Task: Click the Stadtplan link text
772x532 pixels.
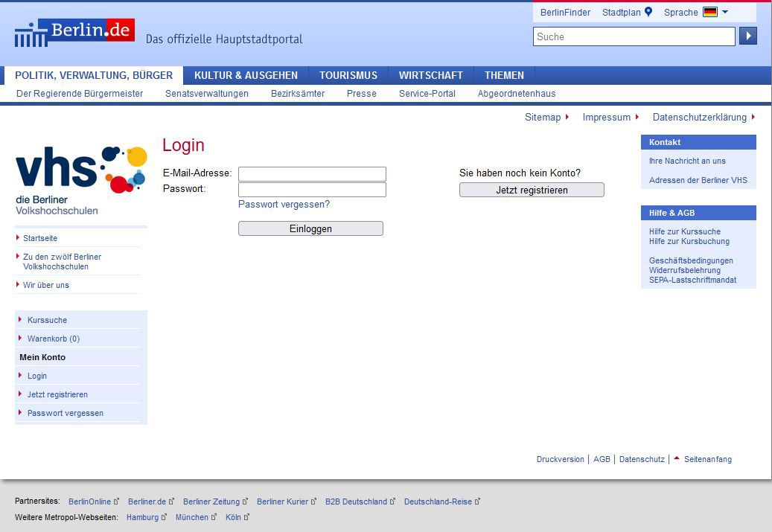Action: point(622,13)
